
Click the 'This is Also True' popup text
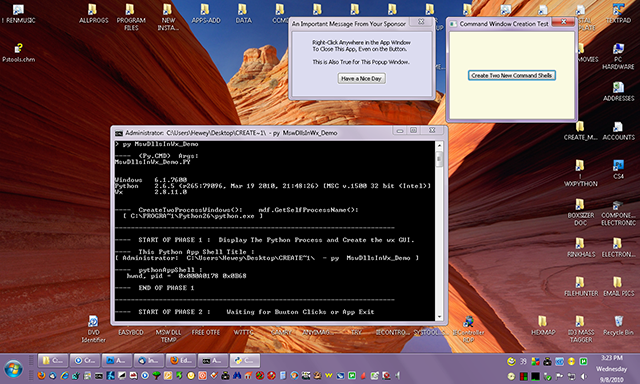click(361, 62)
